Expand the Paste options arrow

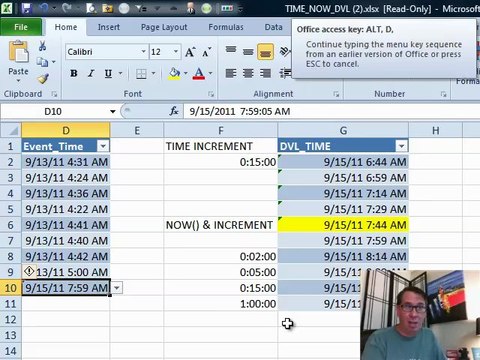pyautogui.click(x=18, y=81)
